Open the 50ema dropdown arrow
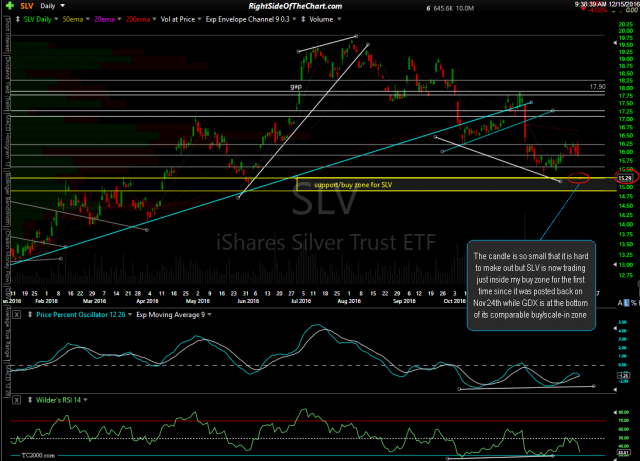 [x=88, y=19]
